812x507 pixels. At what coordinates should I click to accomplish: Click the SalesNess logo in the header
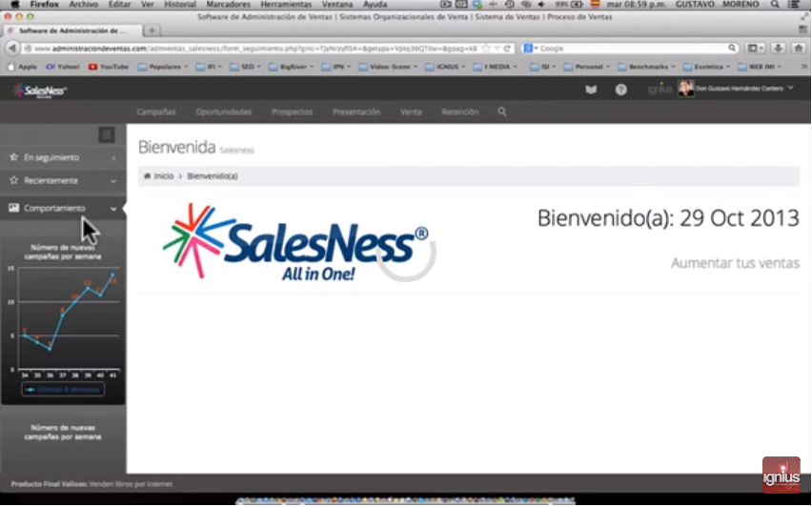coord(40,91)
